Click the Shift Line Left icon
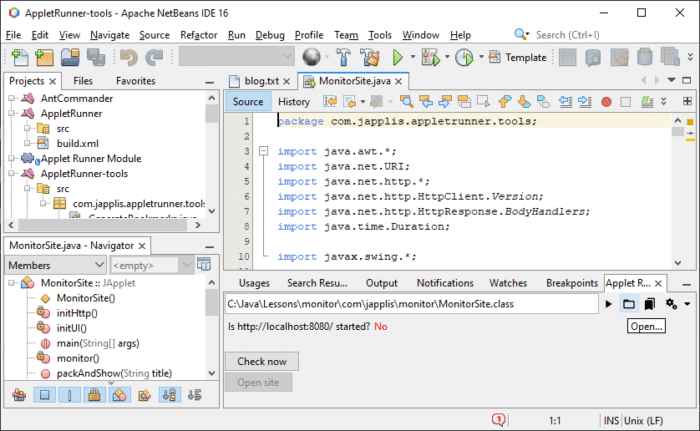The image size is (700, 431). point(566,101)
